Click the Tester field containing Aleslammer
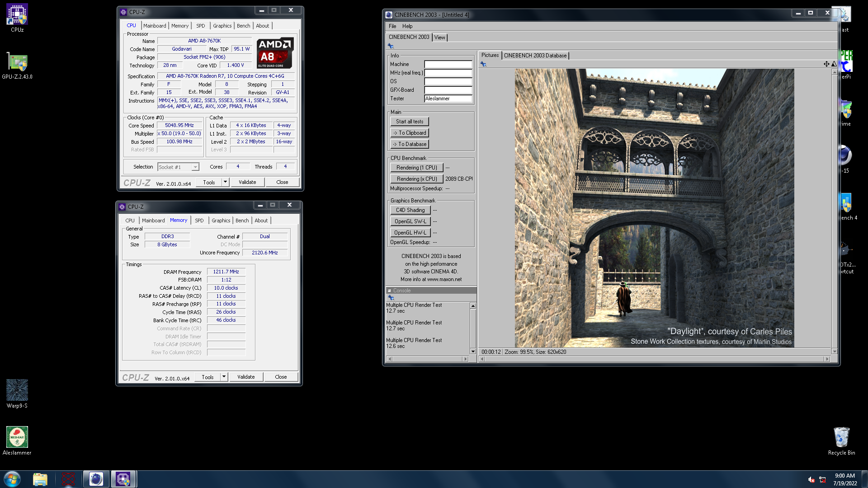This screenshot has height=488, width=868. tap(448, 99)
